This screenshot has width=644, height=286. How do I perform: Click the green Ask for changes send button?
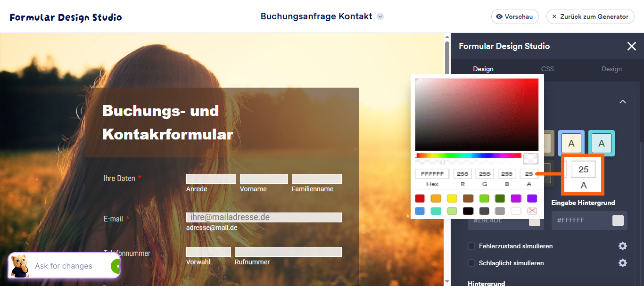point(116,266)
